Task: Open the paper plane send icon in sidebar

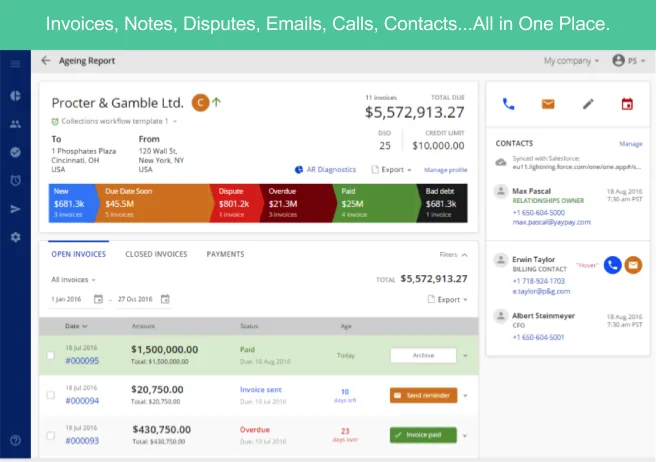Action: [16, 209]
